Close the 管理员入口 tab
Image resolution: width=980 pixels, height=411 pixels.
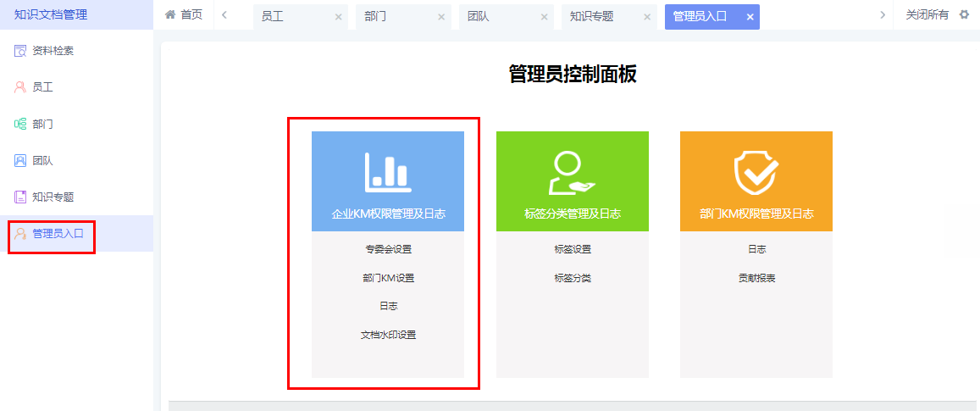point(750,17)
